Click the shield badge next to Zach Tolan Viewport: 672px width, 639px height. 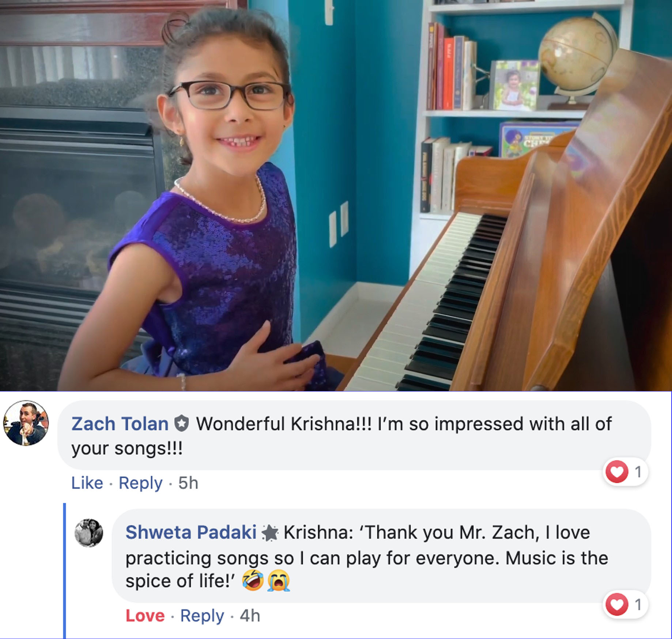[x=181, y=424]
